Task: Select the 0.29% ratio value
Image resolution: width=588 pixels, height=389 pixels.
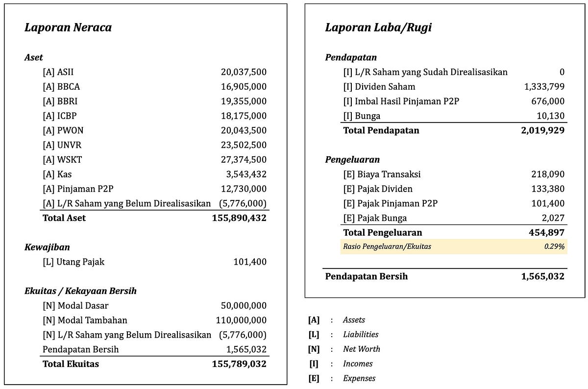Action: click(x=554, y=247)
